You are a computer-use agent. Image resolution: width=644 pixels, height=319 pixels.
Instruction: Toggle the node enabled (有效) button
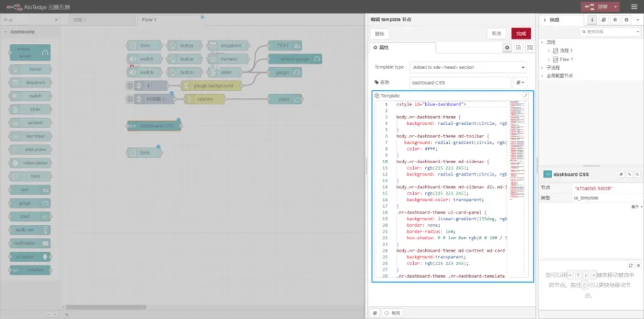pyautogui.click(x=392, y=312)
